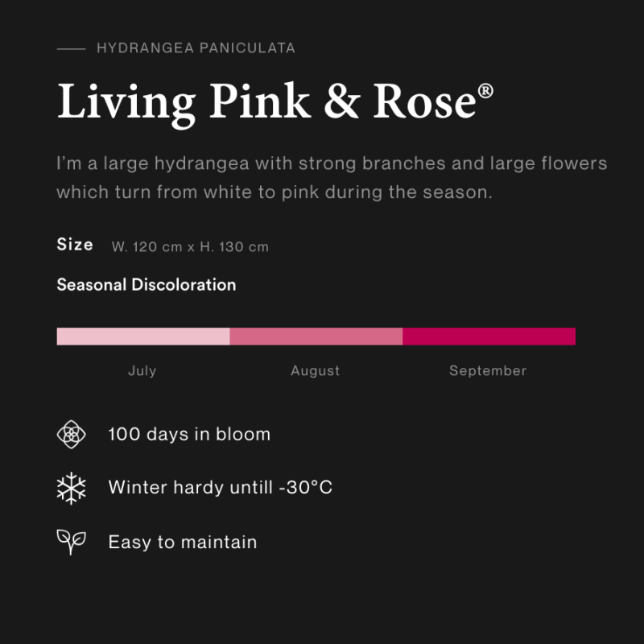Viewport: 644px width, 644px height.
Task: Click the July month label
Action: [x=142, y=371]
